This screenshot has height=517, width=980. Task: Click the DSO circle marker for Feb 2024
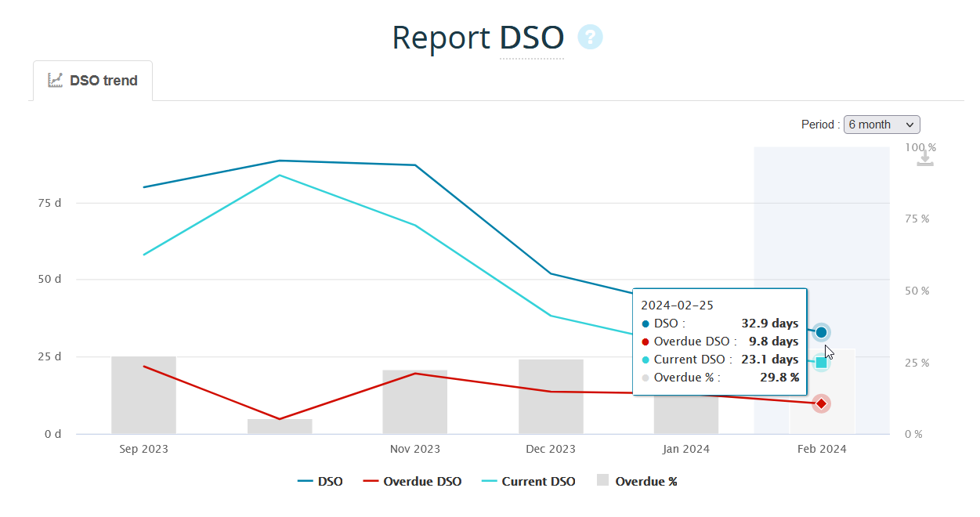[821, 332]
